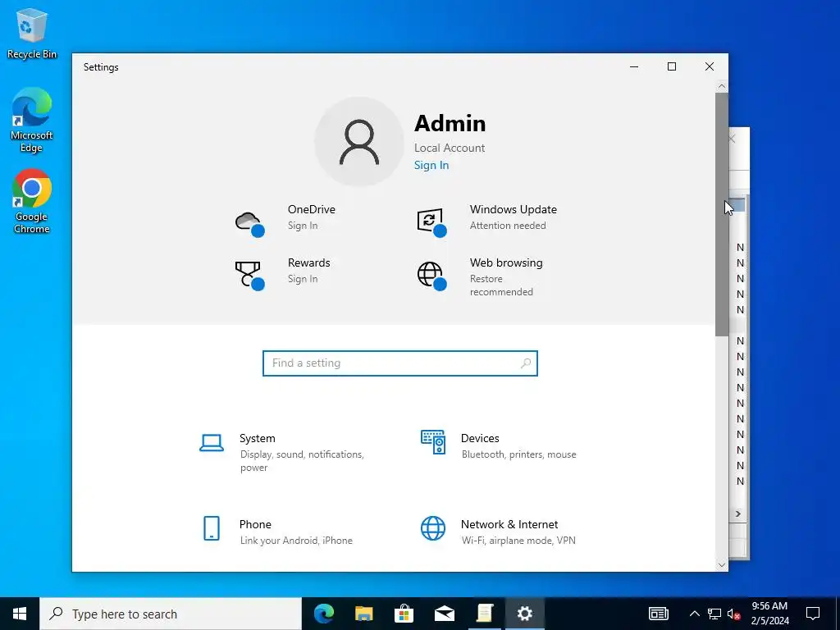Screen dimensions: 840x630
Task: Click the magnifier icon in Find a setting
Action: (x=526, y=363)
